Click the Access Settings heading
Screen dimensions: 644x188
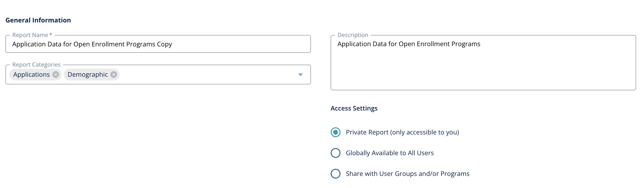pyautogui.click(x=354, y=108)
